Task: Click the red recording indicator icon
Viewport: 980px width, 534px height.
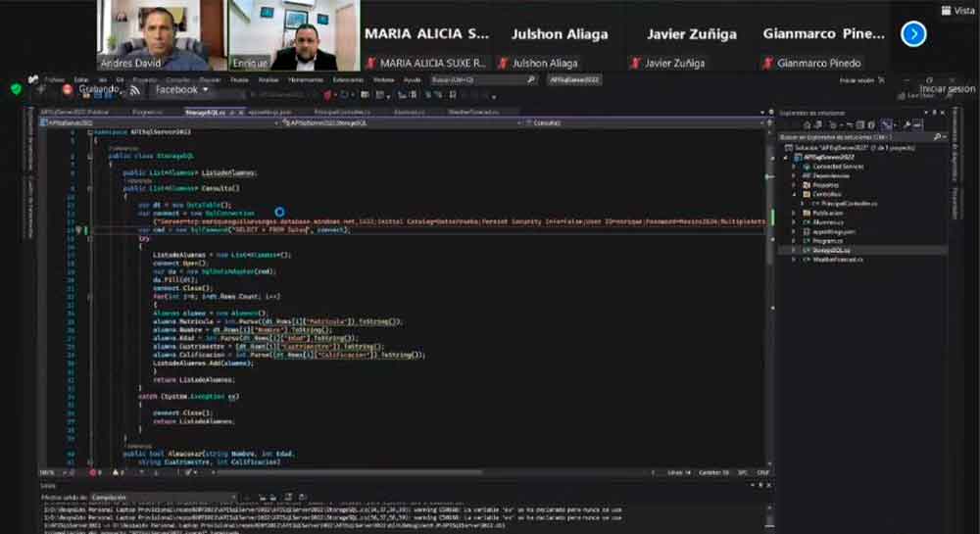Action: click(x=68, y=89)
